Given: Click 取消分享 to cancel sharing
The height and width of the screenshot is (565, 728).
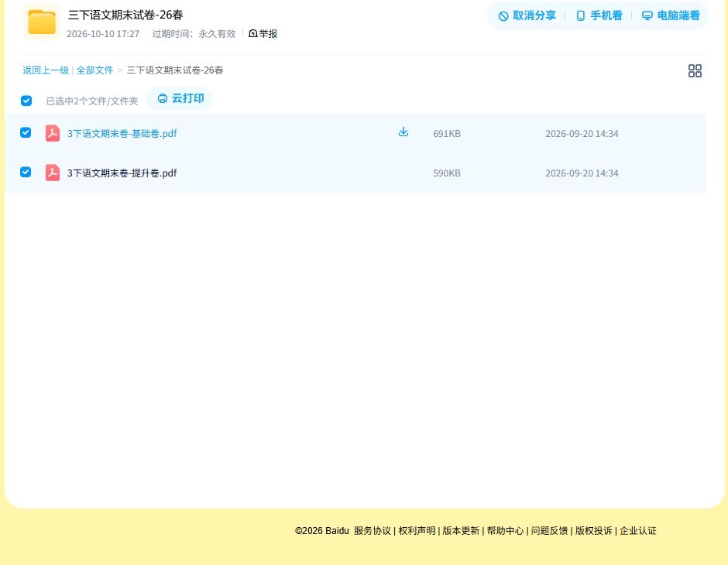Looking at the screenshot, I should [x=527, y=15].
